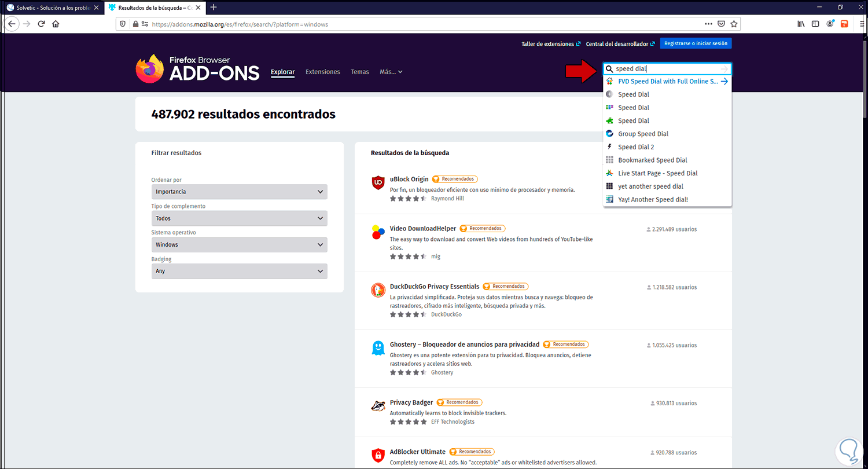Click Registrarse o iniciar sesión
Viewport: 868px width, 469px height.
click(696, 43)
